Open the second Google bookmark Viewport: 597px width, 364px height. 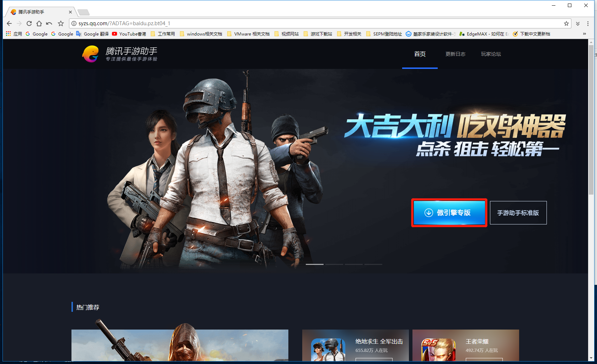(x=62, y=34)
